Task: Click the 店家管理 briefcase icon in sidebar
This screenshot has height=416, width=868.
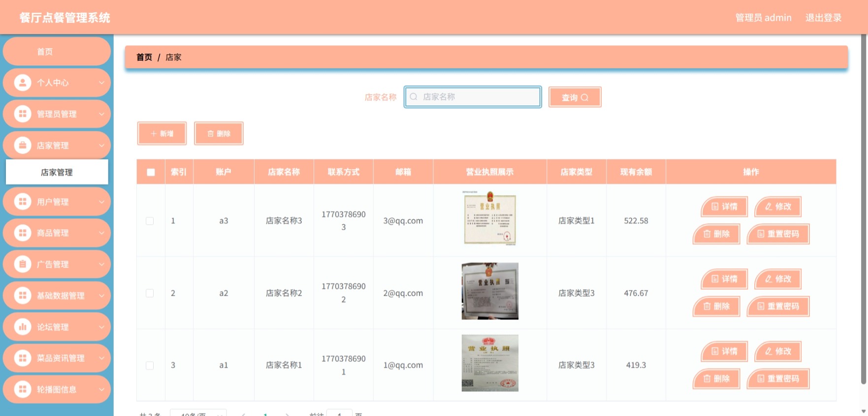Action: (x=22, y=145)
